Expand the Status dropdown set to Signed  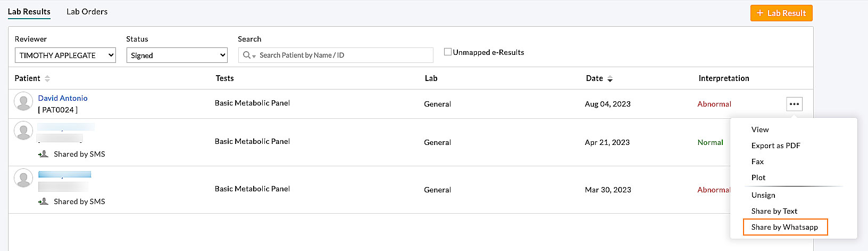click(x=177, y=55)
